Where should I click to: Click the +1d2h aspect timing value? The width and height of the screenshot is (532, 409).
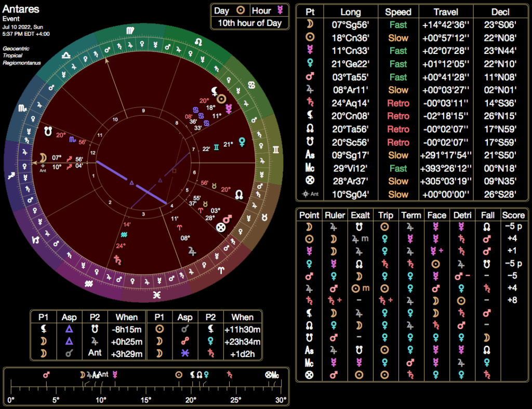click(242, 355)
